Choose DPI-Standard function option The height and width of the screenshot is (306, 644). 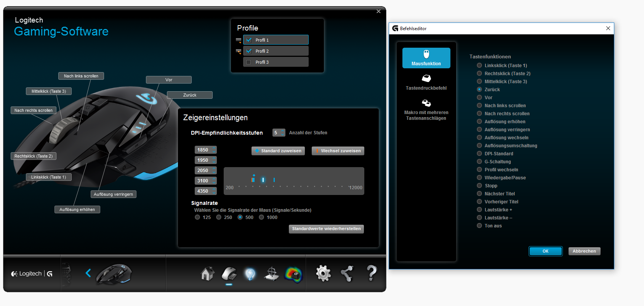point(479,153)
